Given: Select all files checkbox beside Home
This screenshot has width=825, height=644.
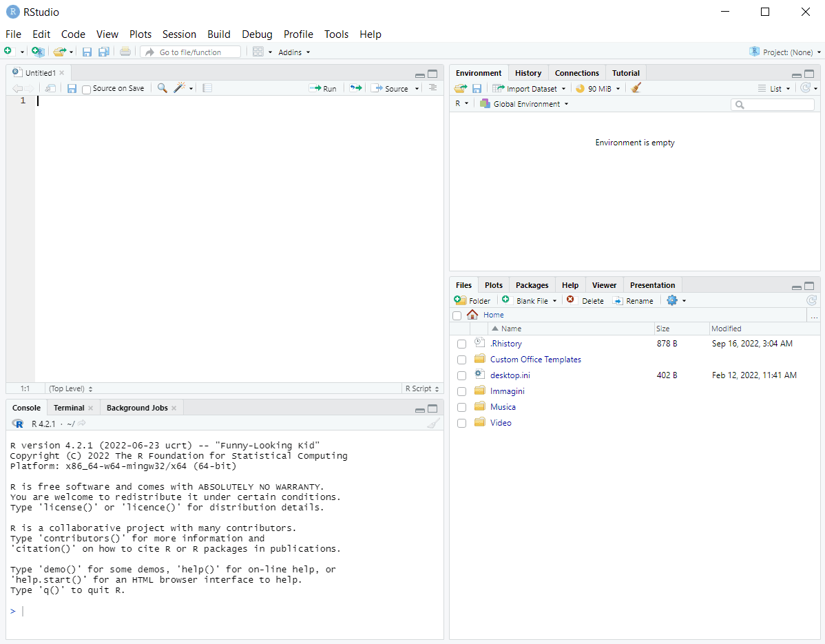Looking at the screenshot, I should [x=457, y=315].
